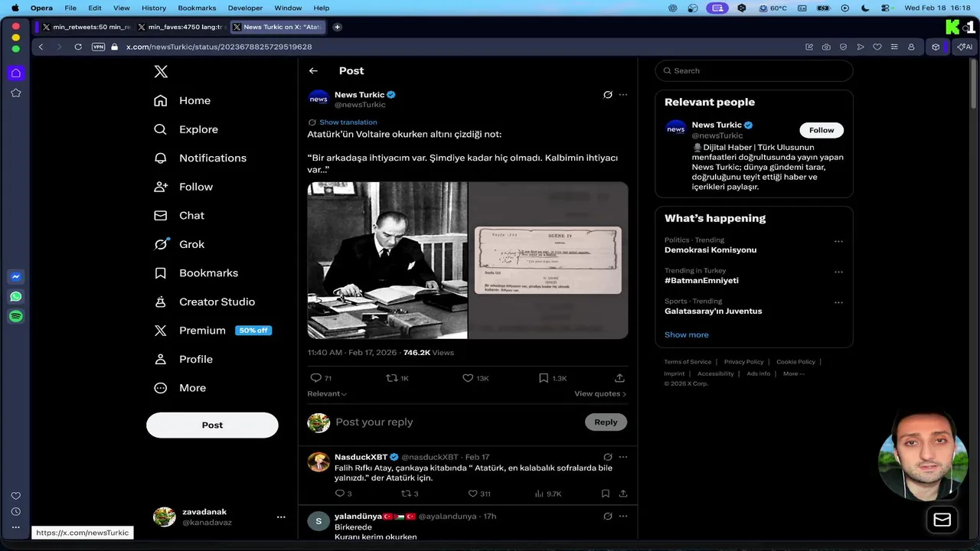The image size is (980, 551).
Task: Click the X search input field
Action: (754, 70)
